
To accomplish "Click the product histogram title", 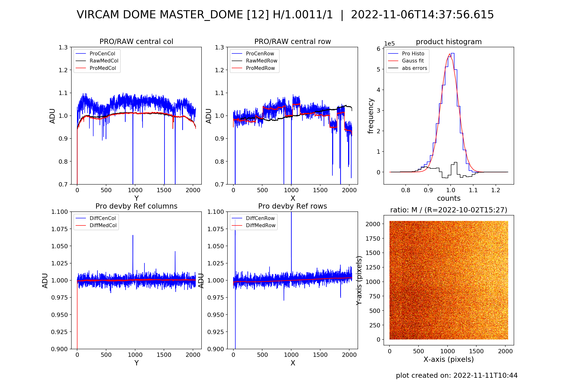I will coord(448,42).
